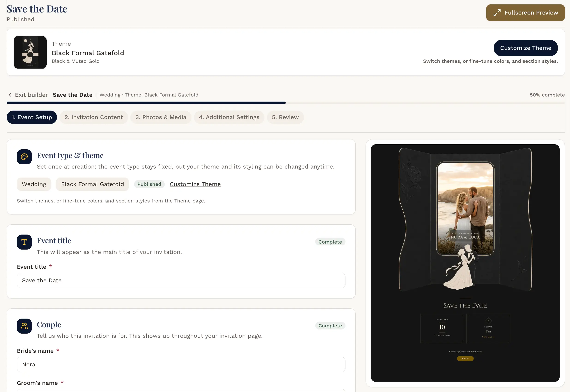Viewport: 570px width, 392px height.
Task: Click the Complete badge in Couple section
Action: [x=330, y=326]
